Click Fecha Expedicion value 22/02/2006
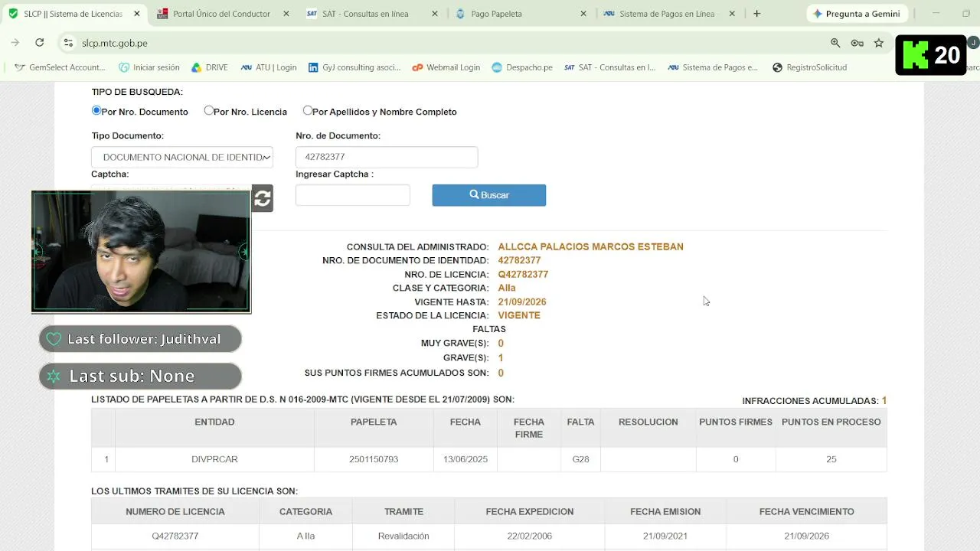 529,536
